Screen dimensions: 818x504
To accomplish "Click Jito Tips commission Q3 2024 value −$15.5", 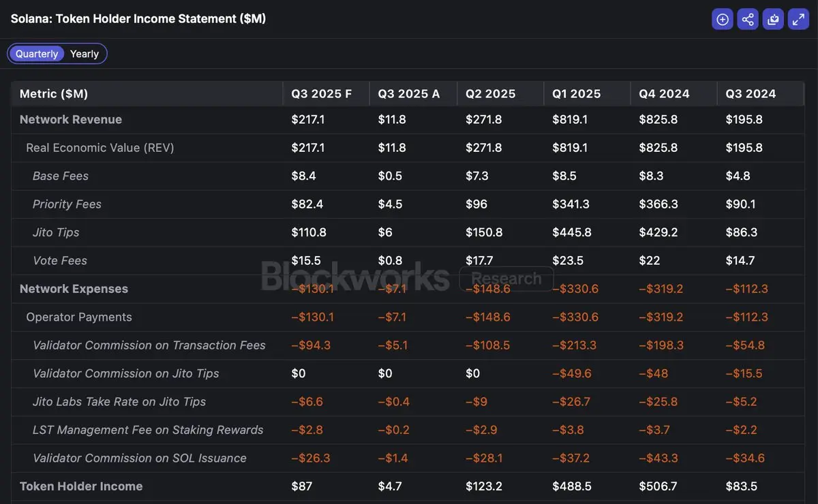I will coord(744,373).
